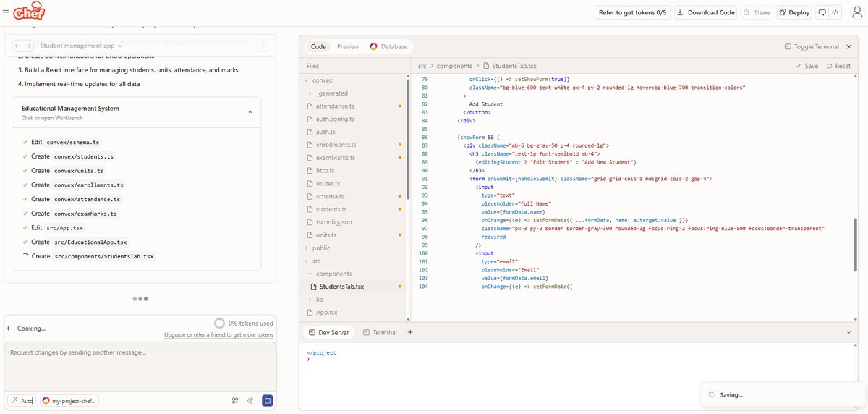Toggle the code workbench icon
Screen dimensions: 868x414
click(x=835, y=12)
